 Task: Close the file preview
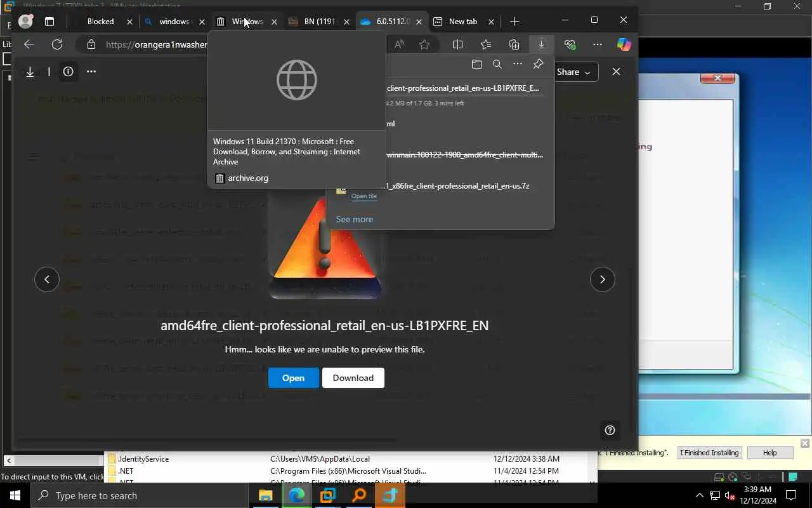pyautogui.click(x=616, y=72)
